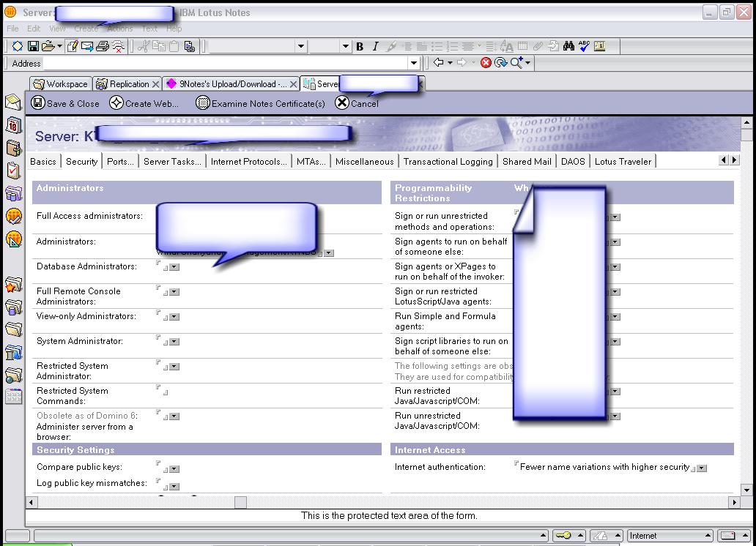The height and width of the screenshot is (546, 756).
Task: Click the Stop red X icon
Action: (486, 63)
